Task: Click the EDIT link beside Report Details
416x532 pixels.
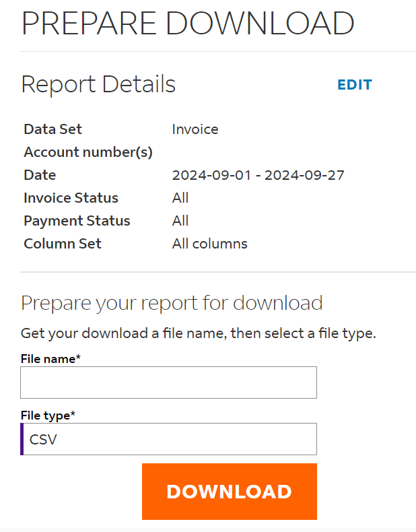Action: pyautogui.click(x=355, y=85)
